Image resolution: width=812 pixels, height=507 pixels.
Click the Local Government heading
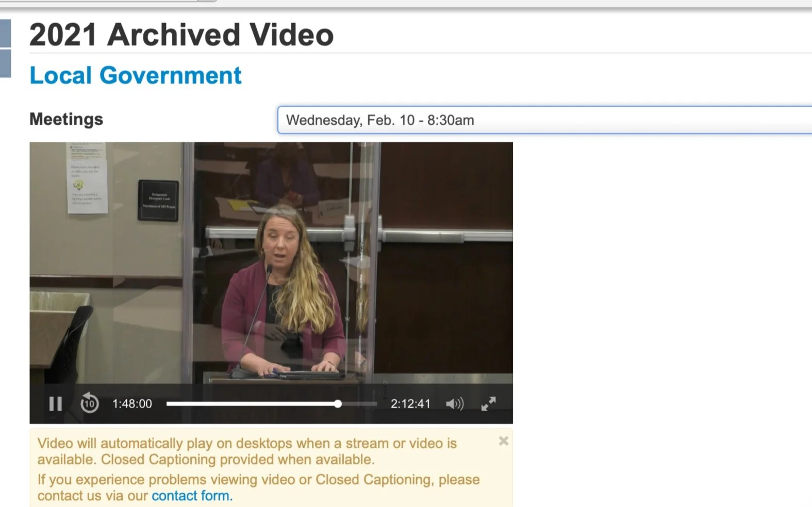136,75
